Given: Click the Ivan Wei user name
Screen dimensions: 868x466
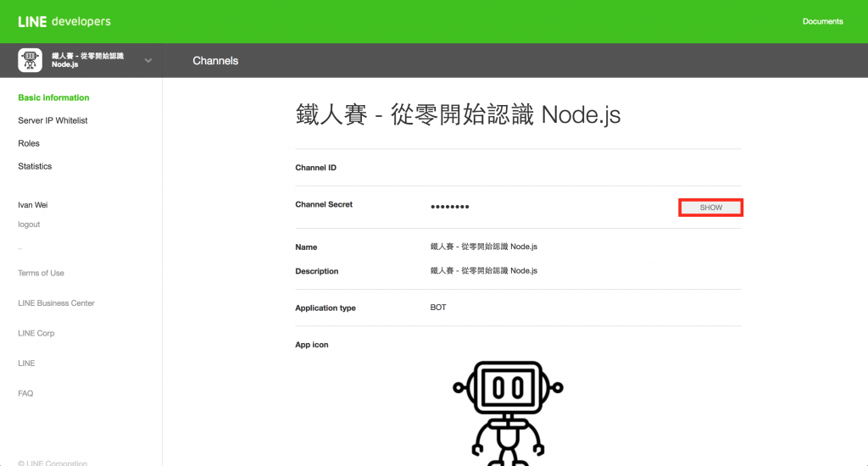Looking at the screenshot, I should point(33,205).
